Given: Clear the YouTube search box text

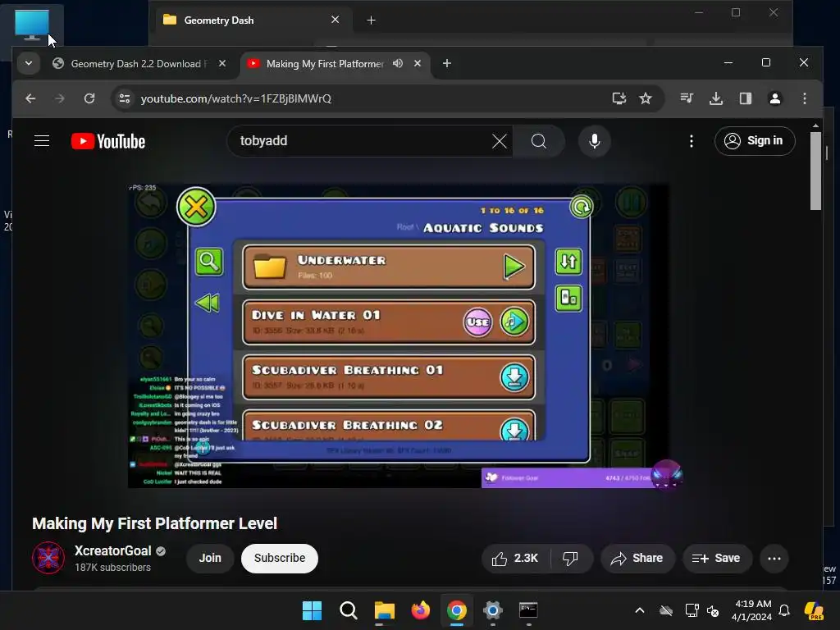Looking at the screenshot, I should pos(500,141).
